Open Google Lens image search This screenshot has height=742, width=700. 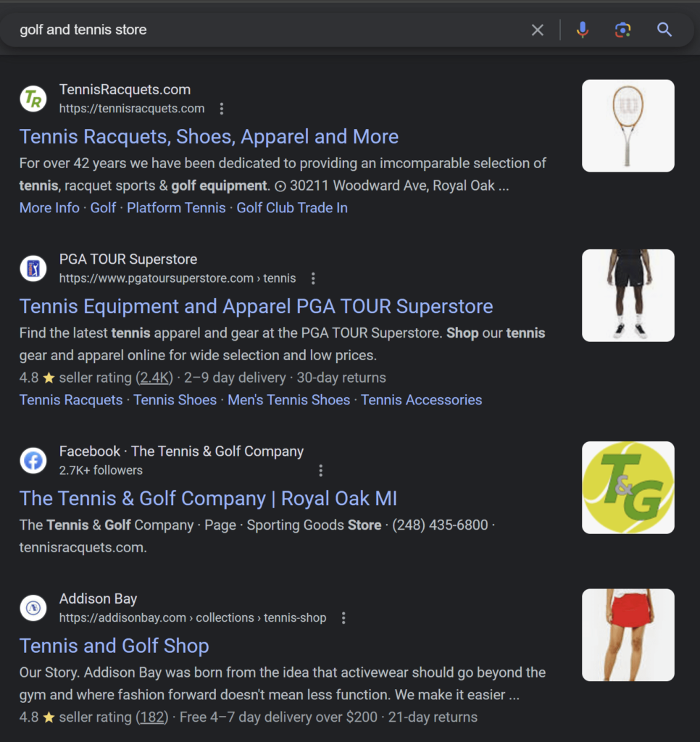pyautogui.click(x=622, y=30)
